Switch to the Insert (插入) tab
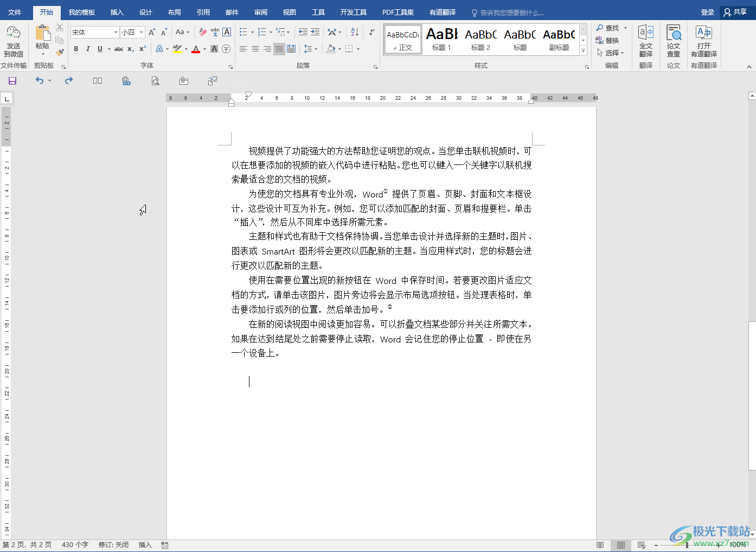The width and height of the screenshot is (756, 552). point(117,12)
